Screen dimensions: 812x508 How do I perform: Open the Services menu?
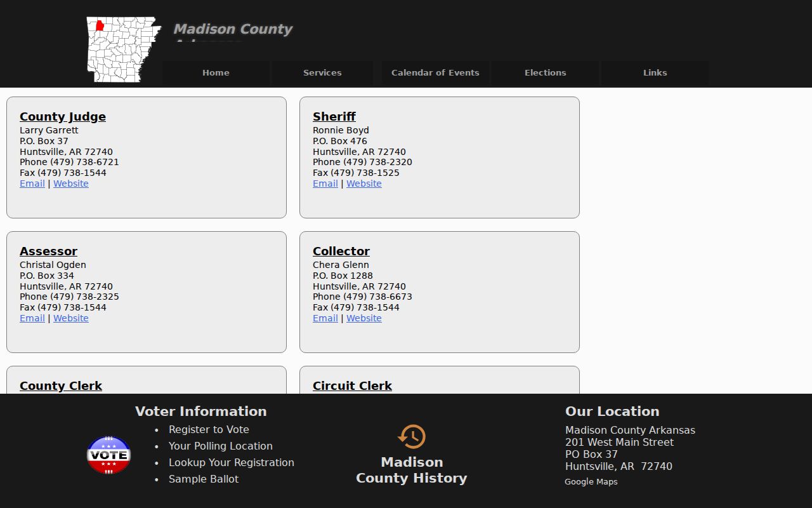coord(322,72)
